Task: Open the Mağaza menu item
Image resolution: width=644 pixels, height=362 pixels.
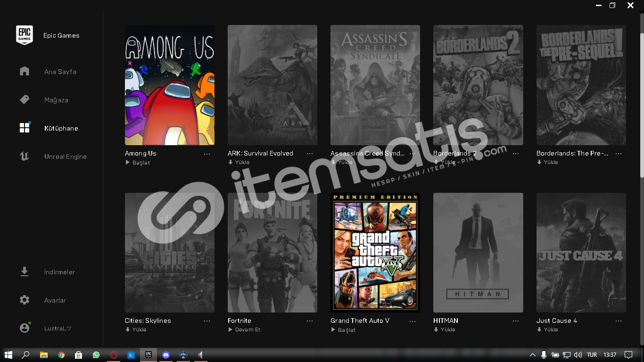Action: (56, 100)
